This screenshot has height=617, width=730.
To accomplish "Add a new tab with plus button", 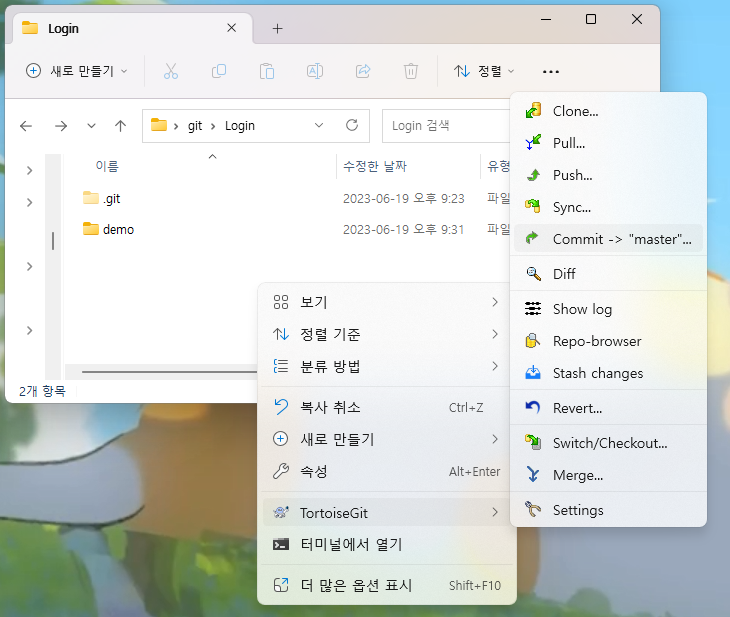I will (277, 28).
